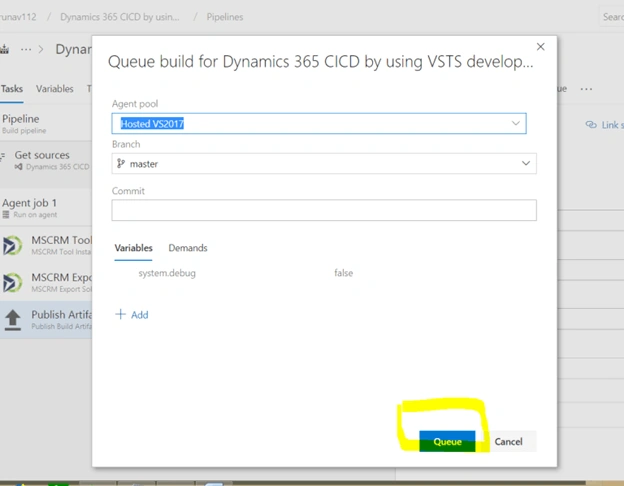Click the Cancel button
The image size is (624, 486).
pyautogui.click(x=508, y=441)
